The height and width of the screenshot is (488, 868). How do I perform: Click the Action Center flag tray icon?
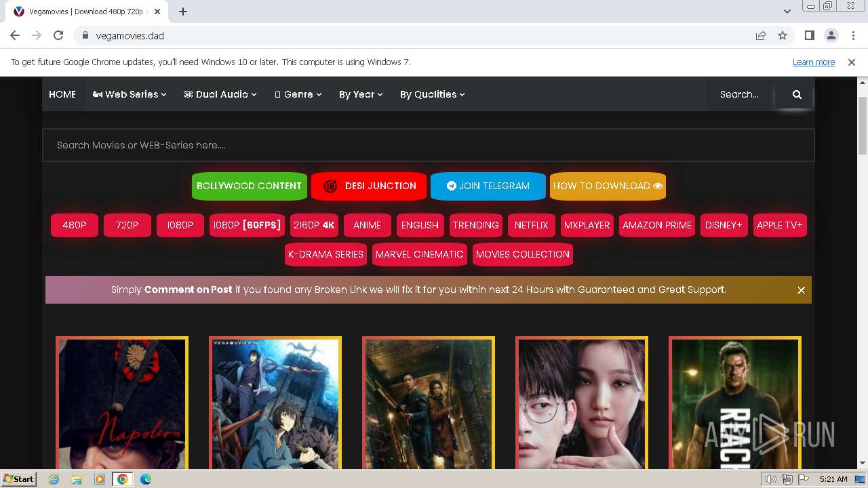coord(804,479)
